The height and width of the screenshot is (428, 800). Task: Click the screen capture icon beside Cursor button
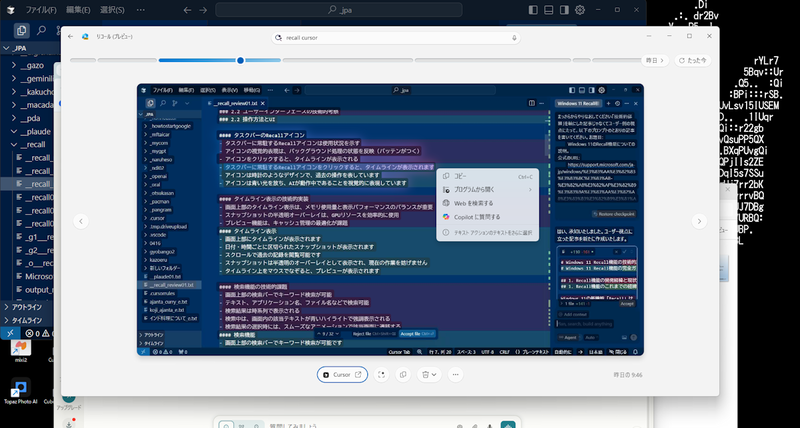pyautogui.click(x=382, y=374)
